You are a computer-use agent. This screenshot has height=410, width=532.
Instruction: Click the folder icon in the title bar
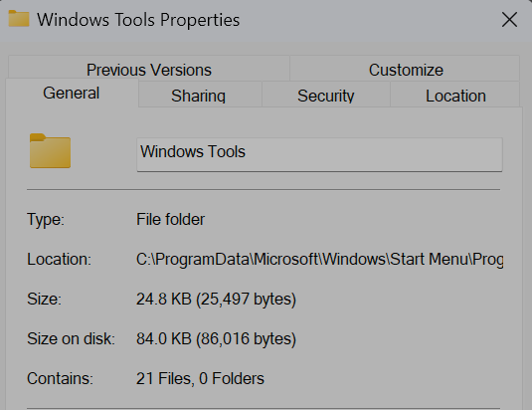[x=19, y=18]
